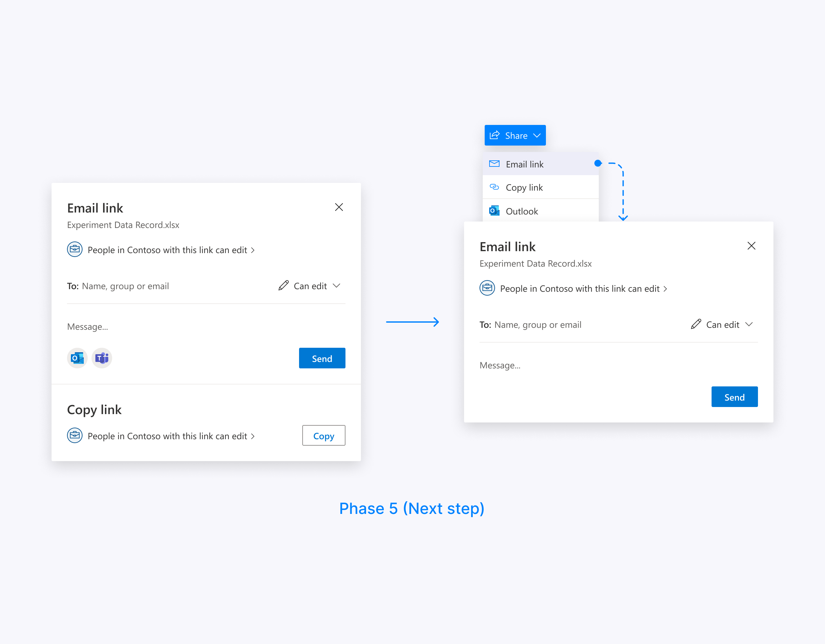Click the Outlook icon in Email link dialog

(x=77, y=358)
